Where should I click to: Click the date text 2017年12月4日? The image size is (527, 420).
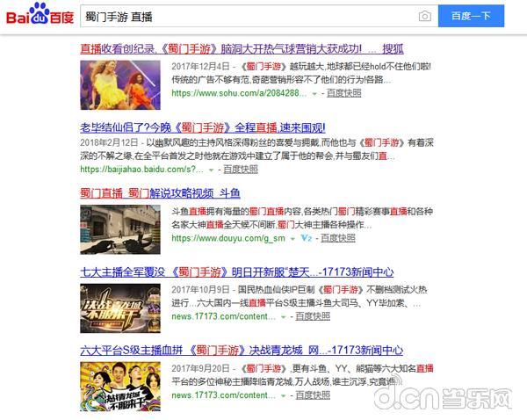pyautogui.click(x=200, y=67)
